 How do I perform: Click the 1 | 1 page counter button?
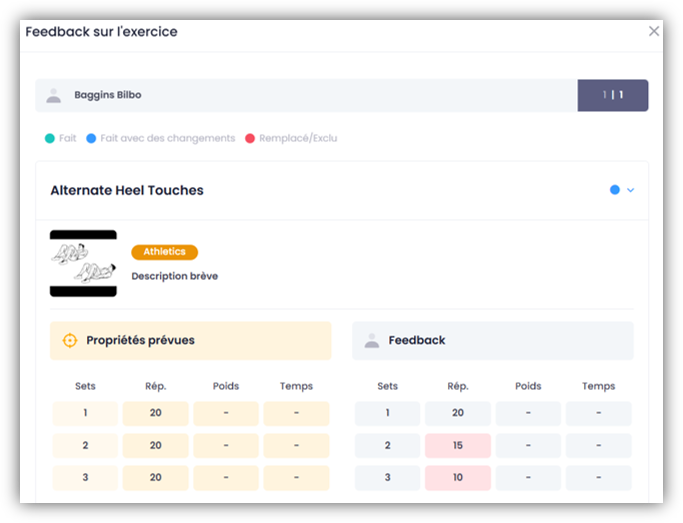tap(612, 95)
